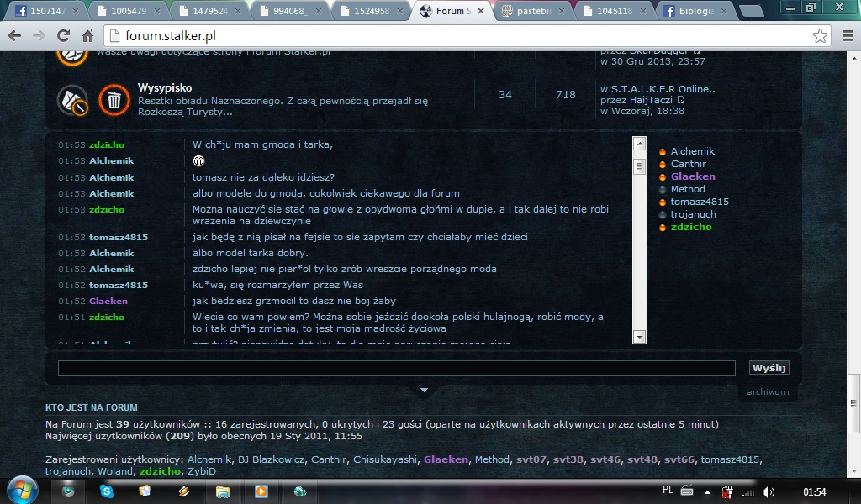Show hidden system tray icons
This screenshot has width=861, height=504.
pyautogui.click(x=707, y=492)
